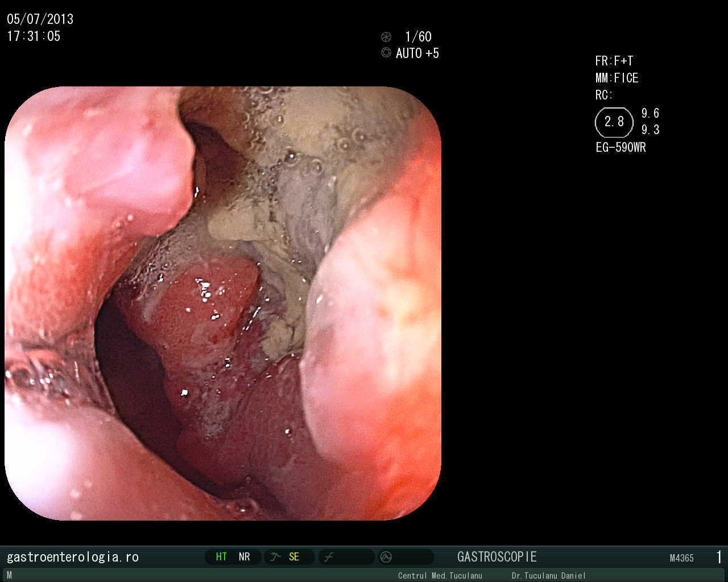Toggle the yellow SE enhancement indicator
This screenshot has height=582, width=728.
coord(294,557)
